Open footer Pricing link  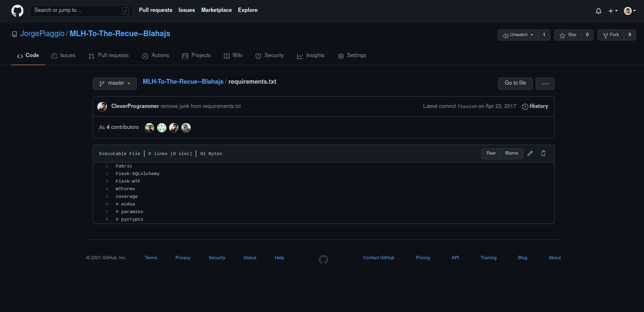point(423,258)
